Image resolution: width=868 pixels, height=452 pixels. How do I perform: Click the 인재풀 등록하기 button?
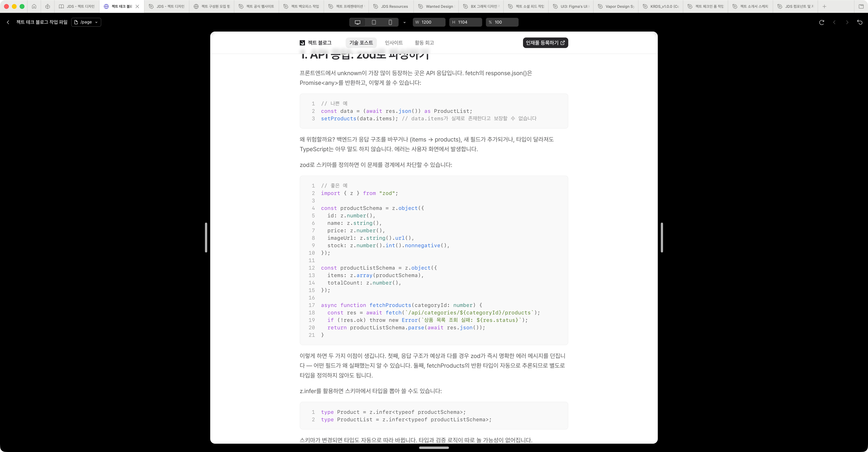pyautogui.click(x=545, y=43)
